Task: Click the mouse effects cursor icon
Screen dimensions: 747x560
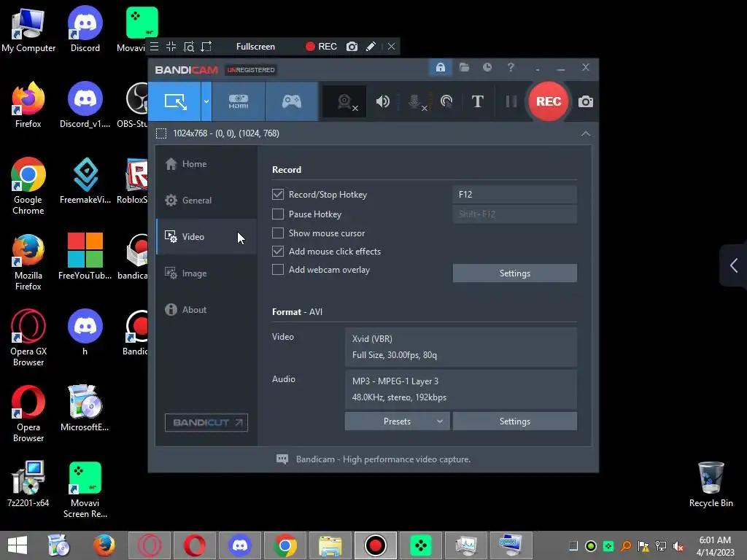Action: [x=446, y=101]
